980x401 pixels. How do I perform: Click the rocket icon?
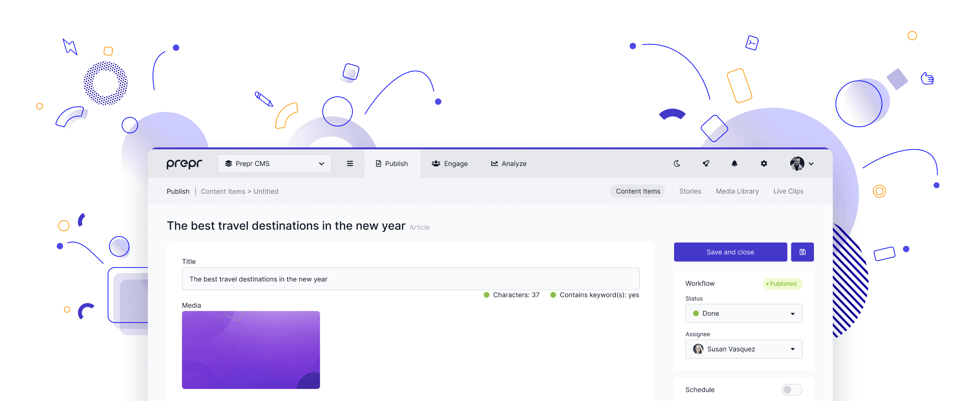pos(706,163)
